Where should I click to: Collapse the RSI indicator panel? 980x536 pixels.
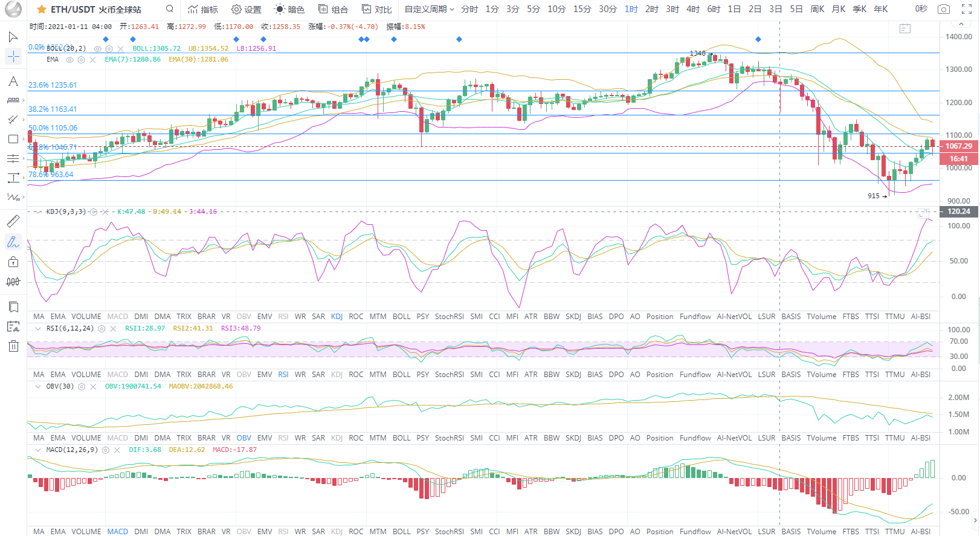tap(38, 329)
